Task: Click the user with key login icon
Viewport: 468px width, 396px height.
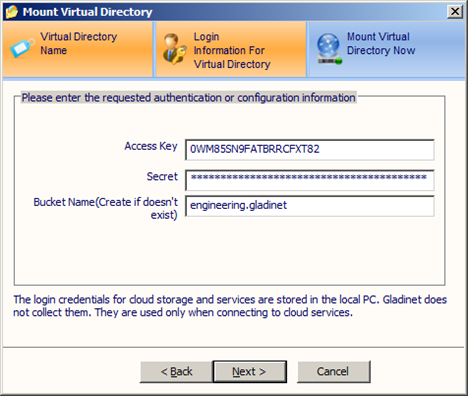Action: click(175, 49)
